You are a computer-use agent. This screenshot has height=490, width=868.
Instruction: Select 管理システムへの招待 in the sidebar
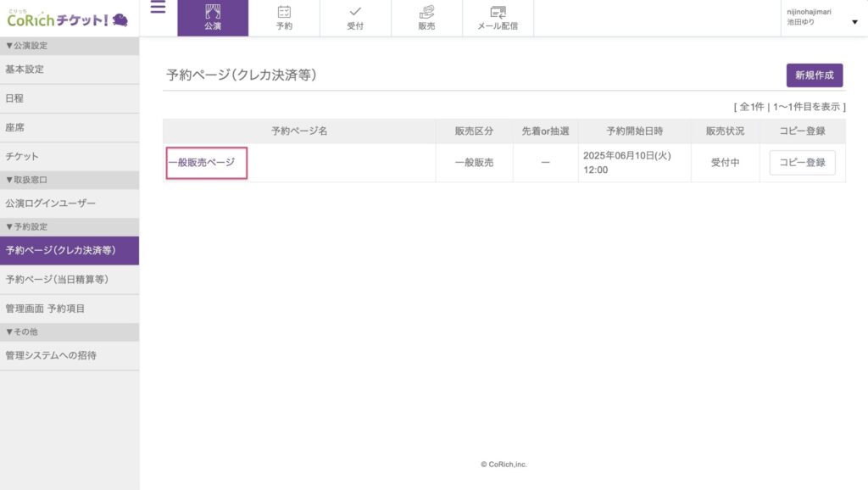(x=51, y=355)
